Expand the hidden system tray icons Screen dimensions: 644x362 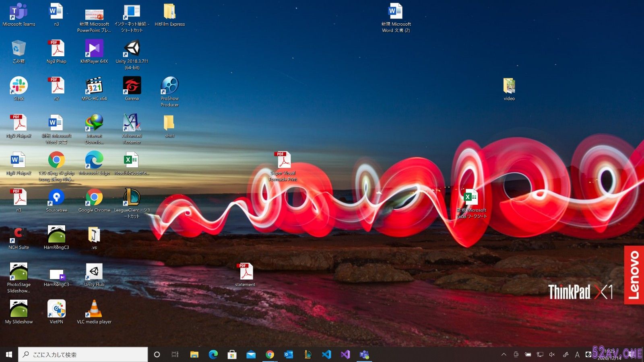pos(504,354)
